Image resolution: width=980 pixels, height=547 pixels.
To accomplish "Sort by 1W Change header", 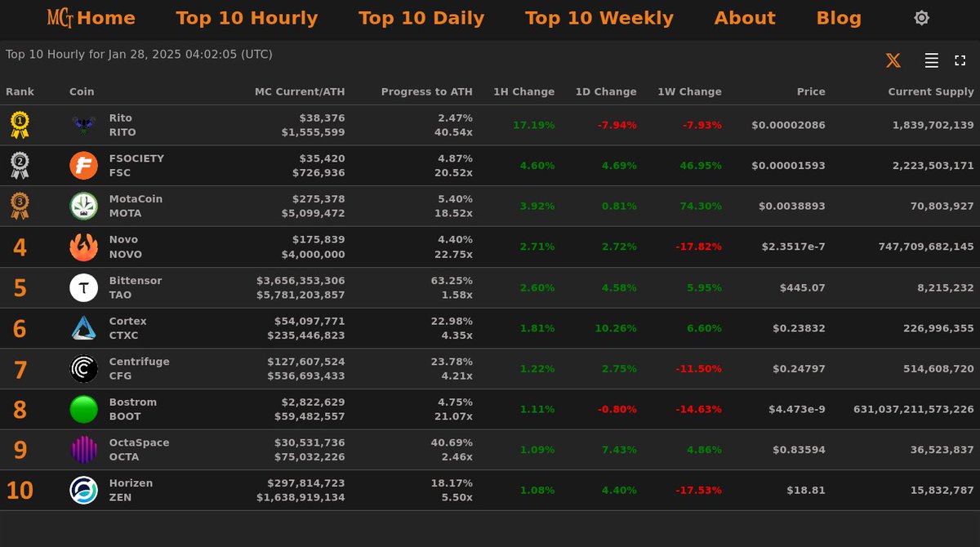I will (689, 92).
